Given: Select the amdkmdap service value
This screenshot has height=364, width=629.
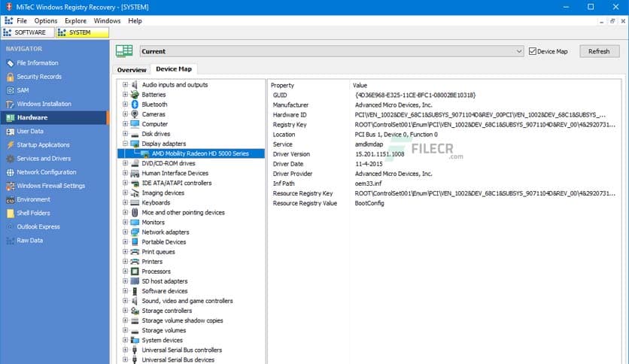Looking at the screenshot, I should point(369,144).
